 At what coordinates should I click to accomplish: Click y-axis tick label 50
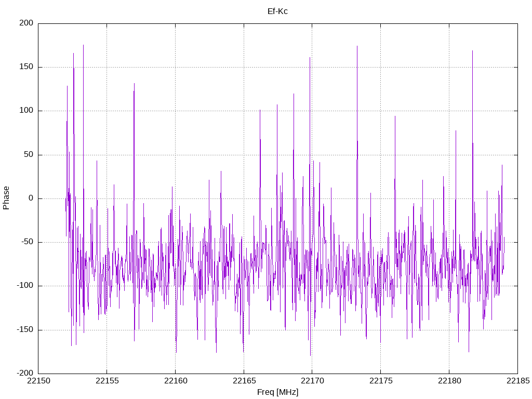(x=29, y=154)
